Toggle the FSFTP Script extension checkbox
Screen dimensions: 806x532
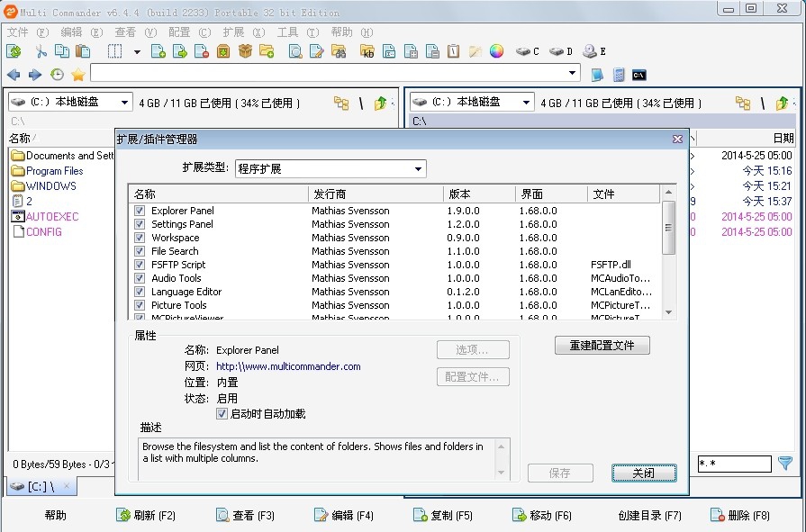point(140,265)
